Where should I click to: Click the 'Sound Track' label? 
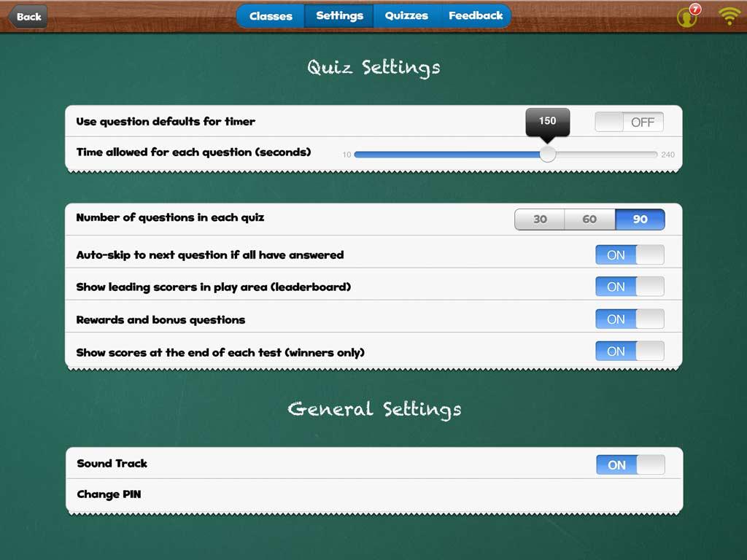112,464
